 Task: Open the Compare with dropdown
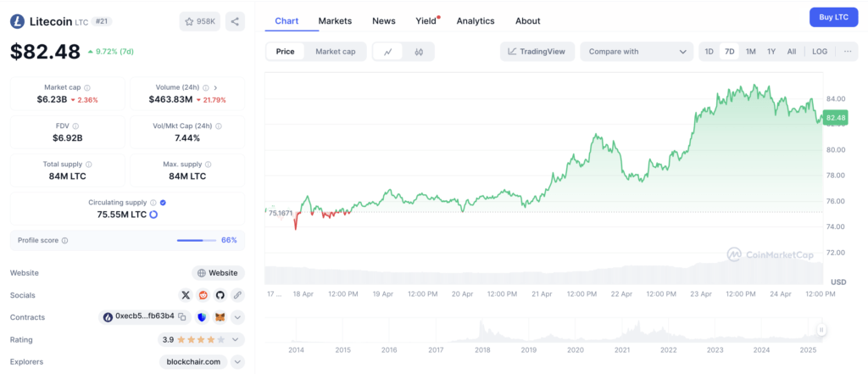637,52
